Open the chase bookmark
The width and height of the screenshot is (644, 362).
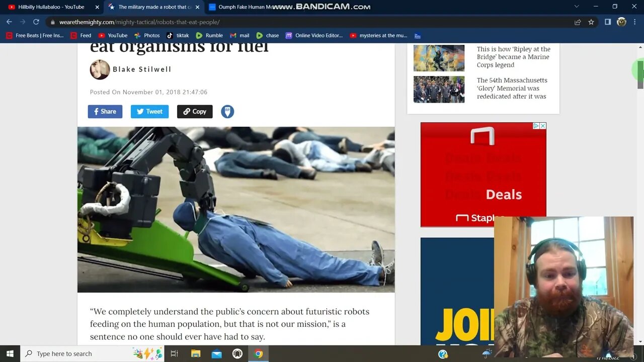pyautogui.click(x=267, y=36)
